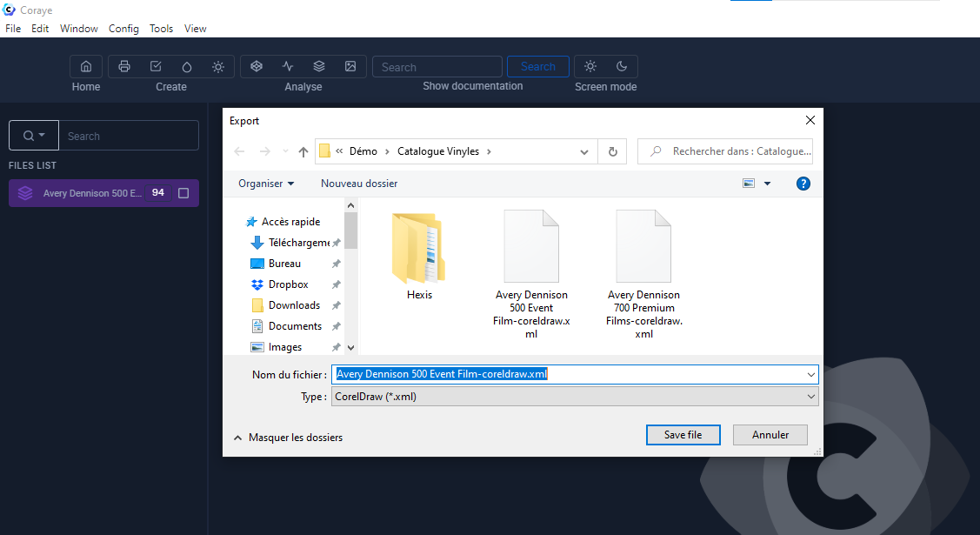Open the layers stack icon in Analyse group
This screenshot has height=535, width=980.
[x=319, y=66]
